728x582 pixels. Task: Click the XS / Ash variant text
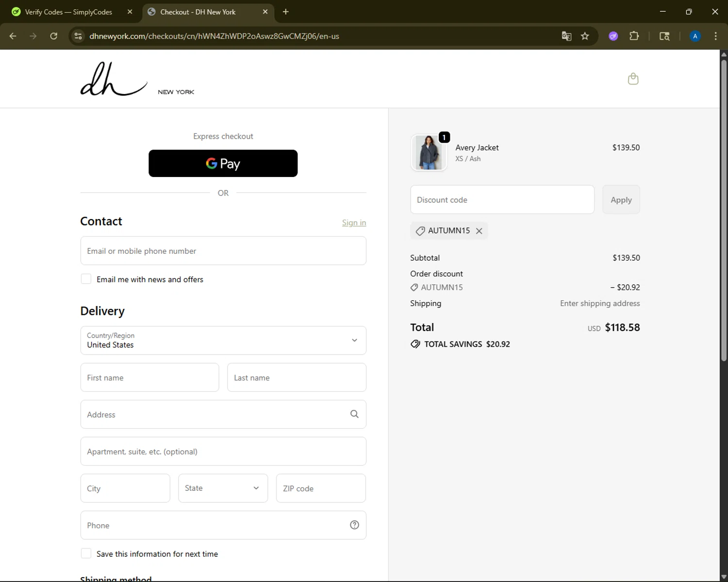pyautogui.click(x=468, y=159)
